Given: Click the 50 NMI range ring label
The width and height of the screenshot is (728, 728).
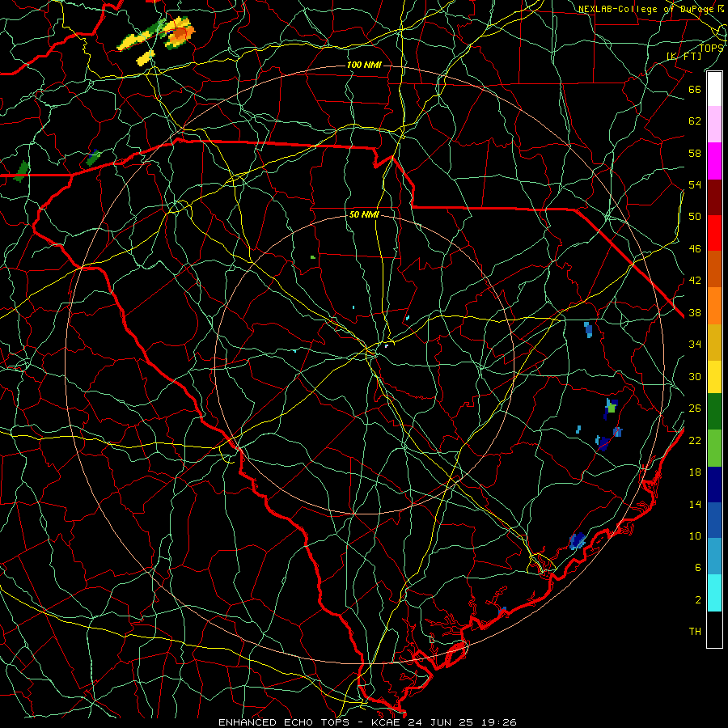Looking at the screenshot, I should 364,214.
